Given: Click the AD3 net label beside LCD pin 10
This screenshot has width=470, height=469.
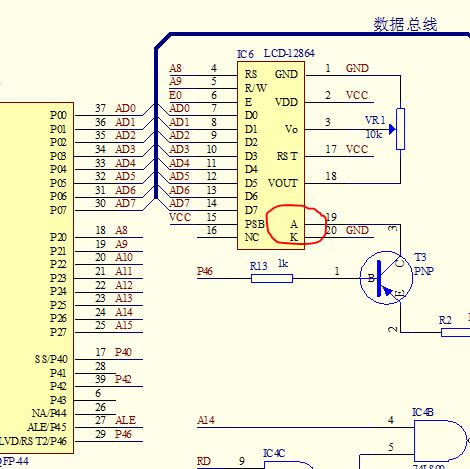Looking at the screenshot, I should pyautogui.click(x=179, y=149).
